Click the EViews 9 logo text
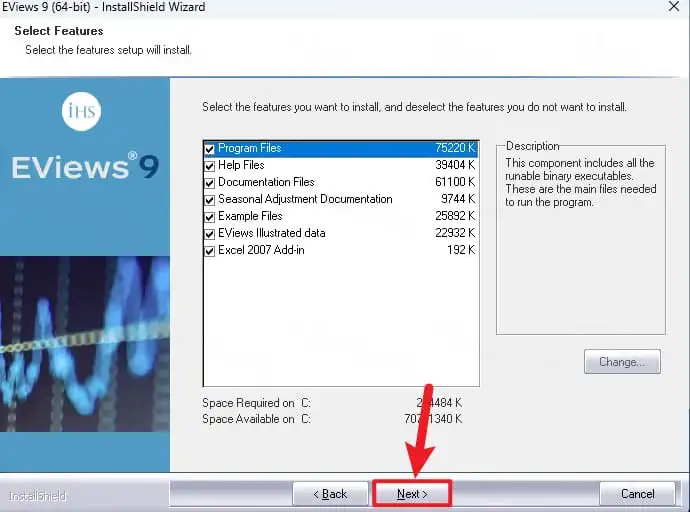This screenshot has width=690, height=512. tap(85, 166)
